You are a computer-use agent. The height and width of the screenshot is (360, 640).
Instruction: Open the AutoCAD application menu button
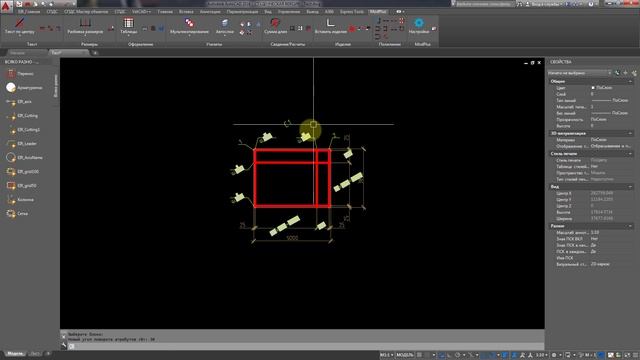(x=6, y=7)
